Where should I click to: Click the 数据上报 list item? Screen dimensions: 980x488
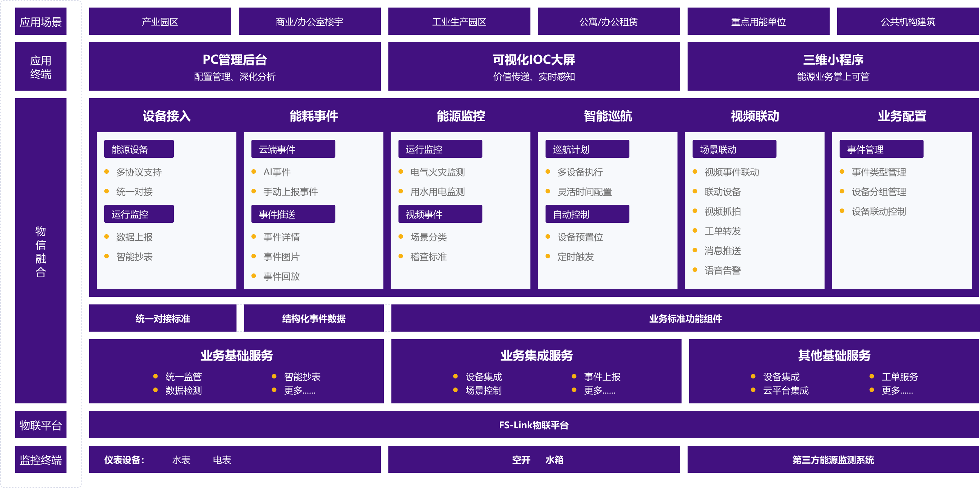click(x=134, y=237)
